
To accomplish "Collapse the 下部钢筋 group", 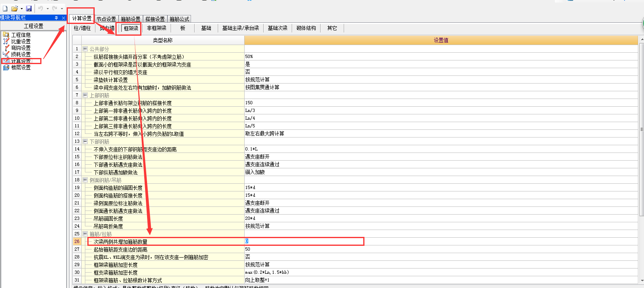I will 85,142.
